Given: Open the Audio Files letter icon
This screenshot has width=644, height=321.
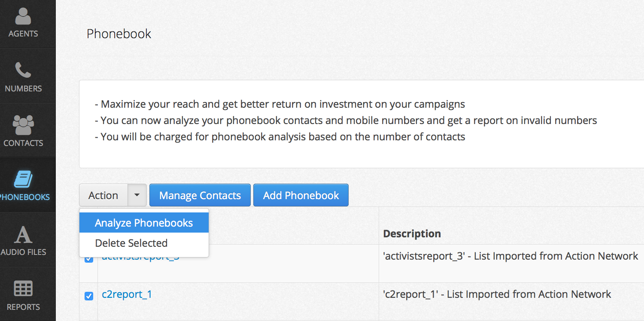Looking at the screenshot, I should pyautogui.click(x=23, y=234).
